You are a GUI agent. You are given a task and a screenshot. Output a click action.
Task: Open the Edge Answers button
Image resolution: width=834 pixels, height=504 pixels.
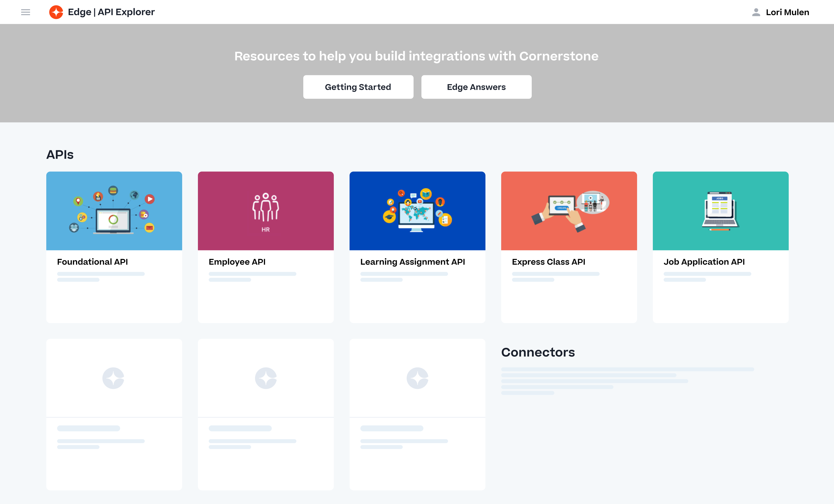tap(476, 87)
